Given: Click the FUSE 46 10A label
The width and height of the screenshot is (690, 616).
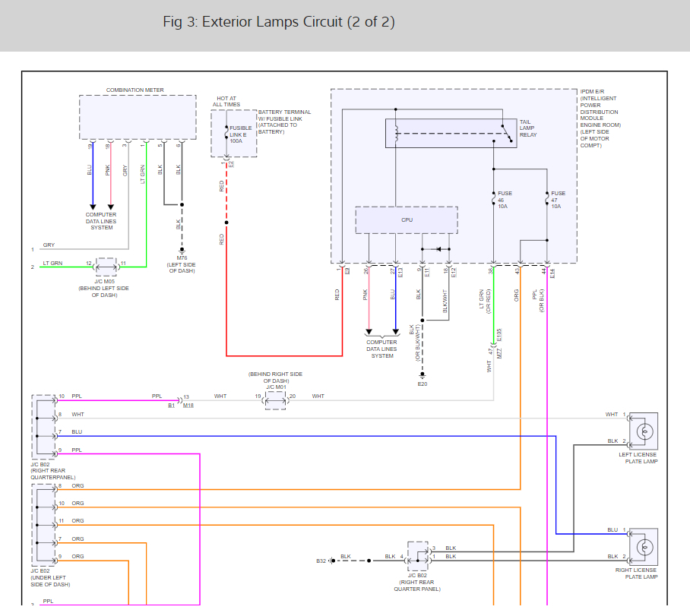Looking at the screenshot, I should point(505,200).
